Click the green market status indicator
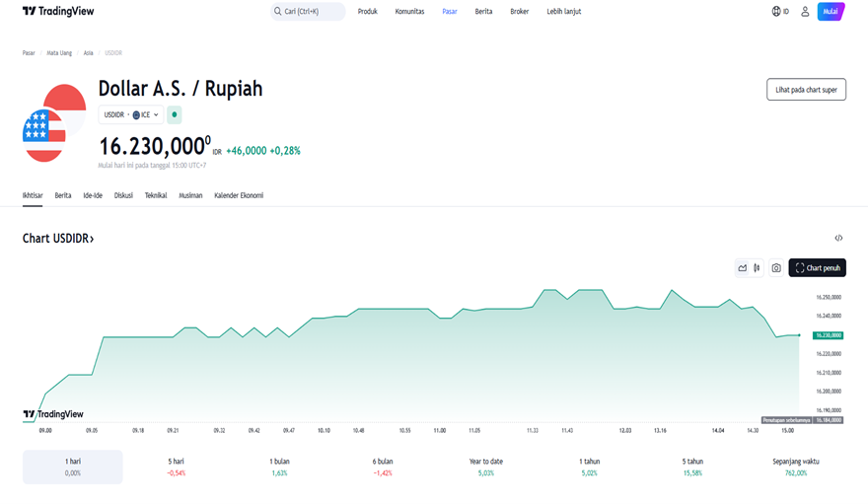 175,114
